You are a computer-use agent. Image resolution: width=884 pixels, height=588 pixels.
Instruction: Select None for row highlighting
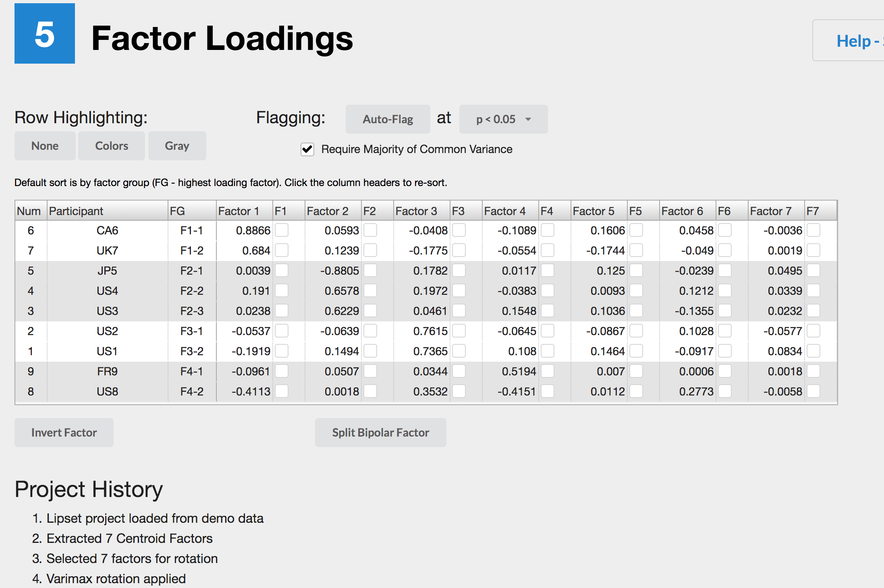pyautogui.click(x=45, y=145)
